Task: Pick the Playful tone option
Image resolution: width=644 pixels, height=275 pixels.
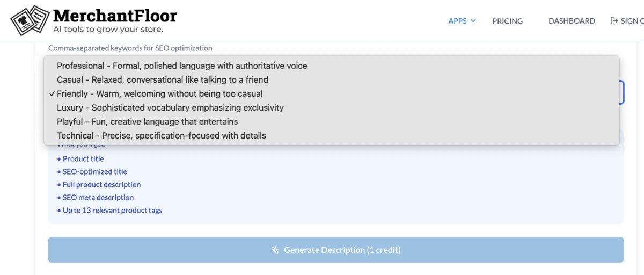Action: coord(332,121)
